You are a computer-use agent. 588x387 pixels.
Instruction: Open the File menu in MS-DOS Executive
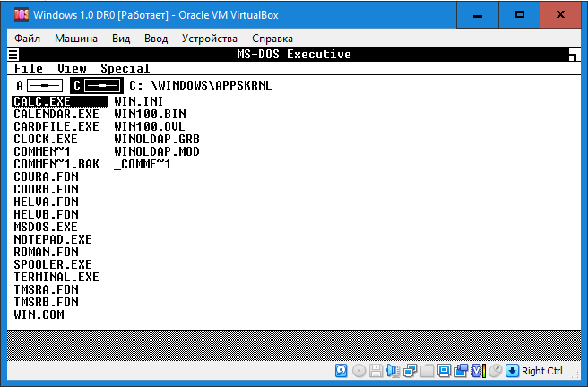pyautogui.click(x=29, y=69)
